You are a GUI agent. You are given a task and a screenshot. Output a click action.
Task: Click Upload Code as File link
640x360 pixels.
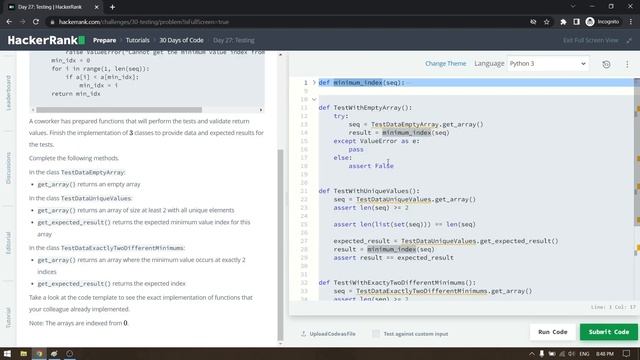click(332, 334)
